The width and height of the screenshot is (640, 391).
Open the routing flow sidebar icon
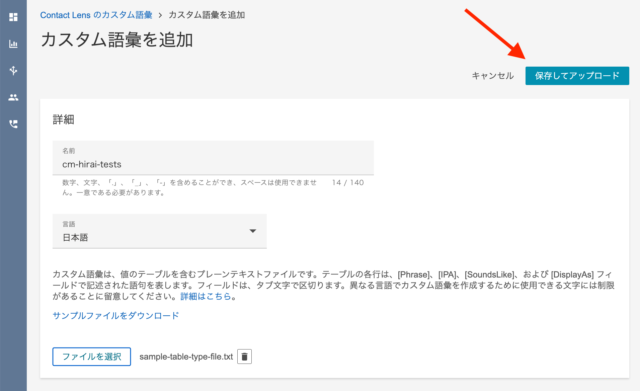[13, 70]
